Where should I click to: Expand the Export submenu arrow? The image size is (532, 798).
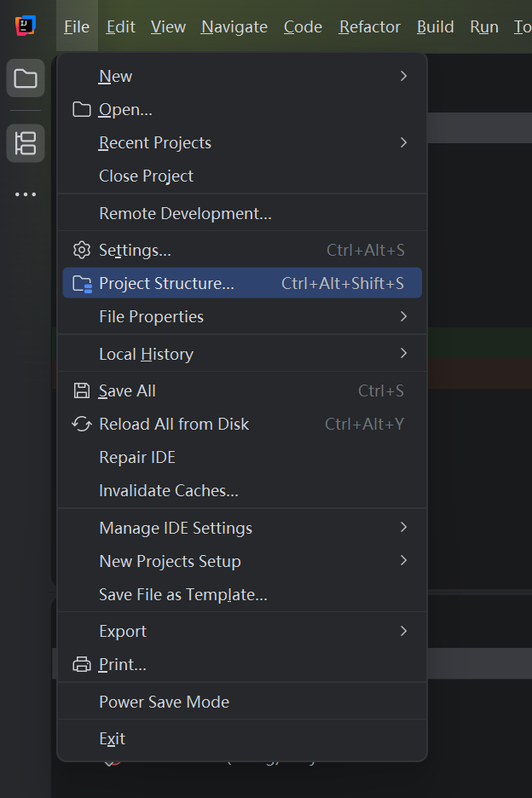pyautogui.click(x=403, y=632)
